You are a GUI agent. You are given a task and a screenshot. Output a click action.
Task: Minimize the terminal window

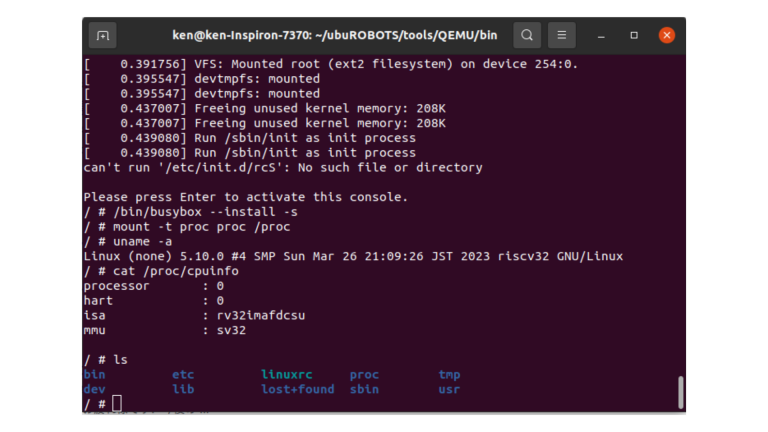click(602, 35)
